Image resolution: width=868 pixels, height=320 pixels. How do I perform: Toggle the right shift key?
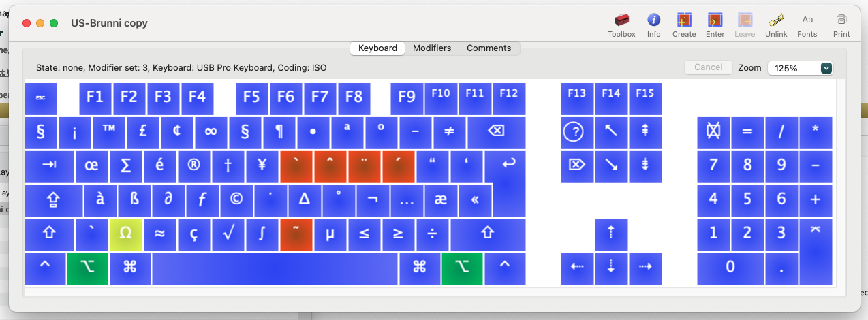point(488,235)
